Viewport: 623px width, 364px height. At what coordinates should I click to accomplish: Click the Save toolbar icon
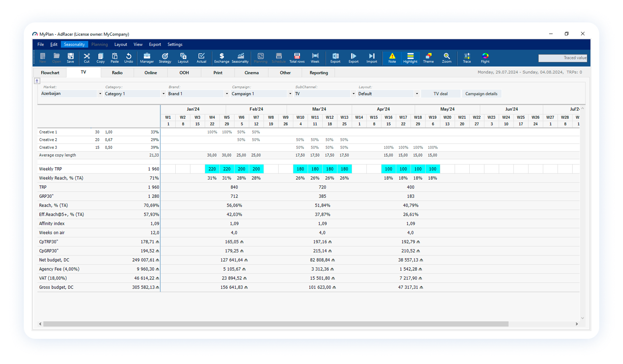tap(70, 58)
